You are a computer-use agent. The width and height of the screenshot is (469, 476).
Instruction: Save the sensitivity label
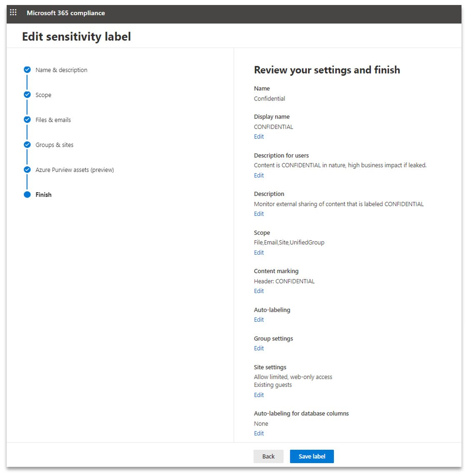tap(312, 456)
